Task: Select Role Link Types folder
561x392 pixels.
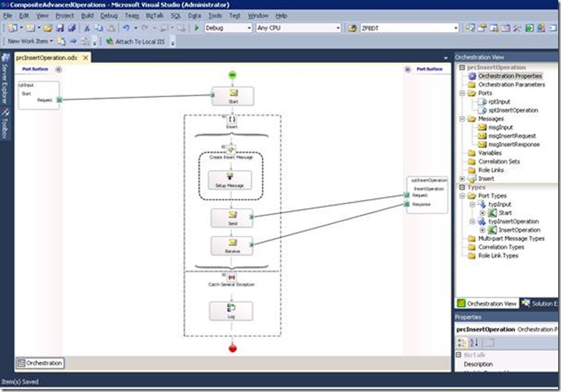Action: click(x=498, y=256)
